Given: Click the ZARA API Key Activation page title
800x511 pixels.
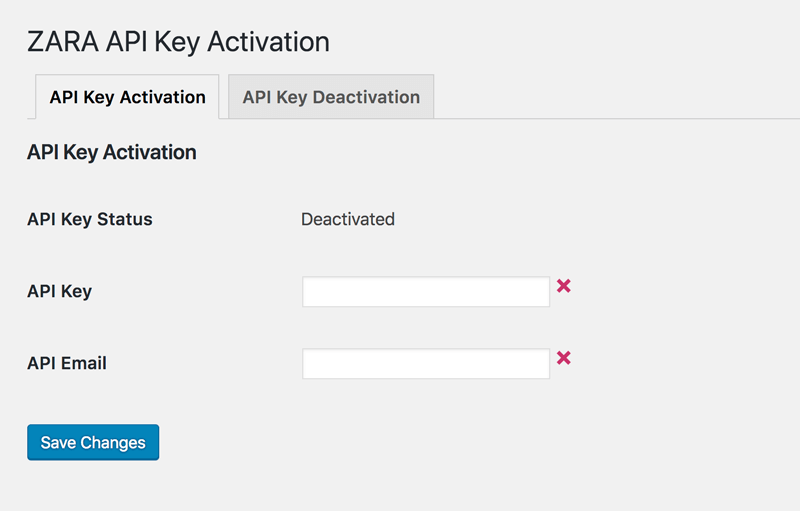Looking at the screenshot, I should click(178, 42).
